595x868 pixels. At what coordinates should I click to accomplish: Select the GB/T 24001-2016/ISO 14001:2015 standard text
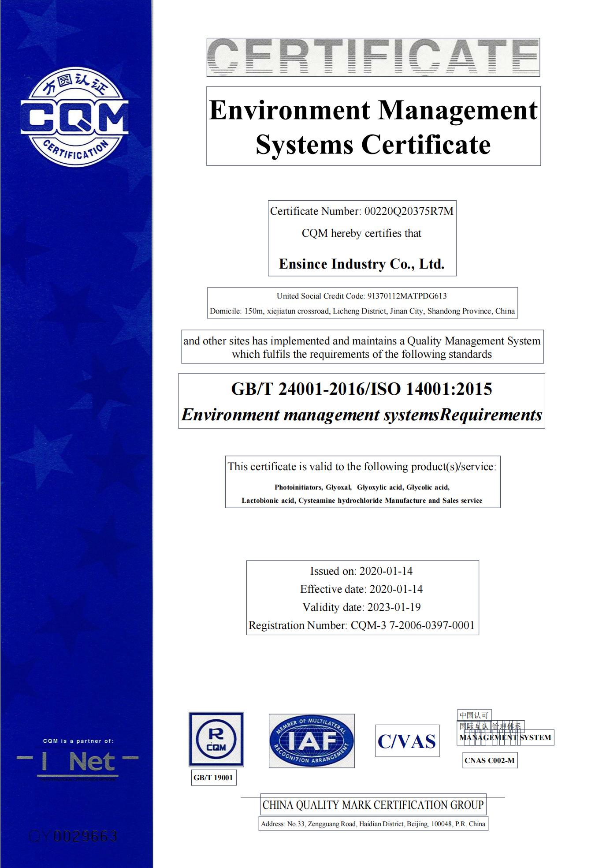coord(361,389)
